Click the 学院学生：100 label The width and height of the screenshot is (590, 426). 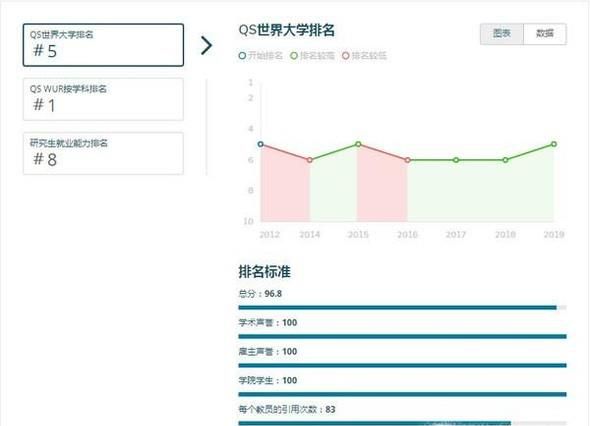(x=268, y=380)
